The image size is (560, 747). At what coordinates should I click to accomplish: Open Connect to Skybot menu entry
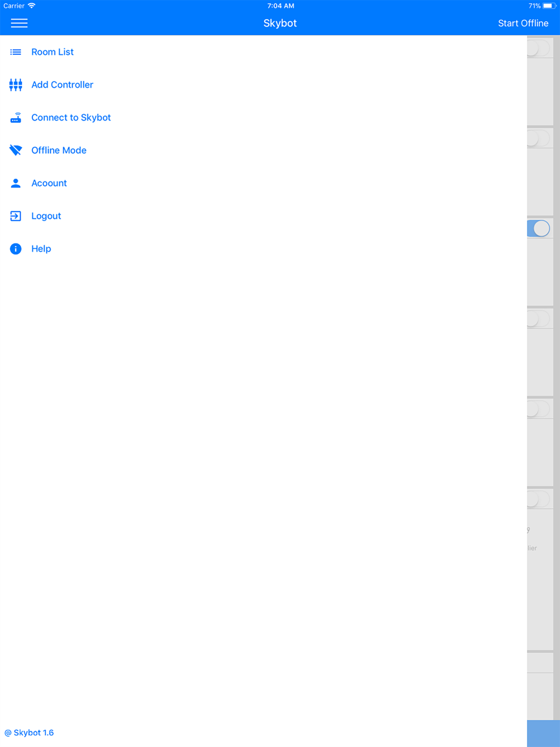(x=71, y=118)
